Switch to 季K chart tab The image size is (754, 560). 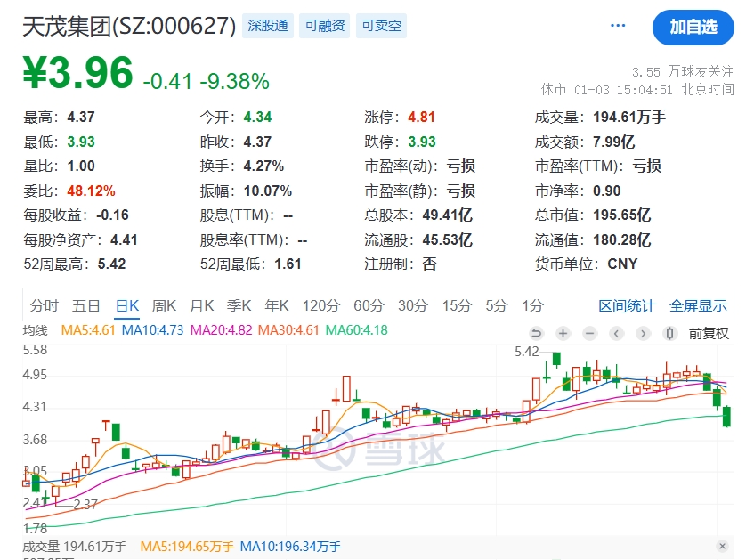[239, 305]
